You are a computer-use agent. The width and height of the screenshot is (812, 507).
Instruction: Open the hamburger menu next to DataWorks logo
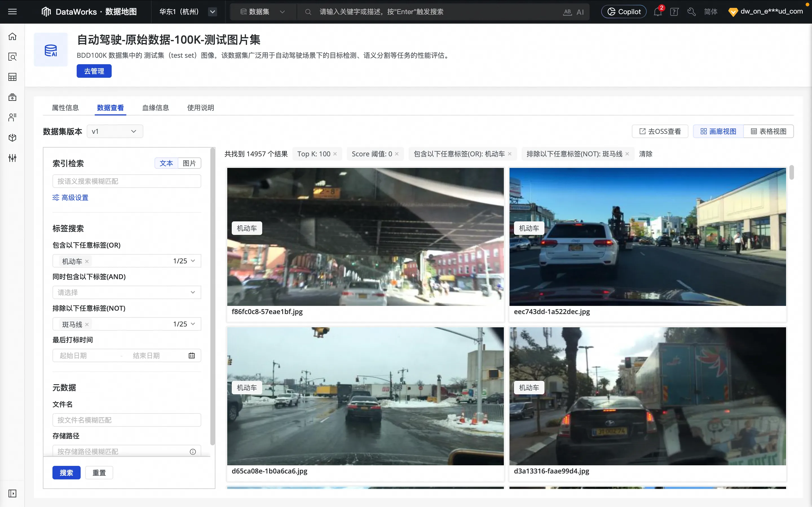pyautogui.click(x=12, y=11)
